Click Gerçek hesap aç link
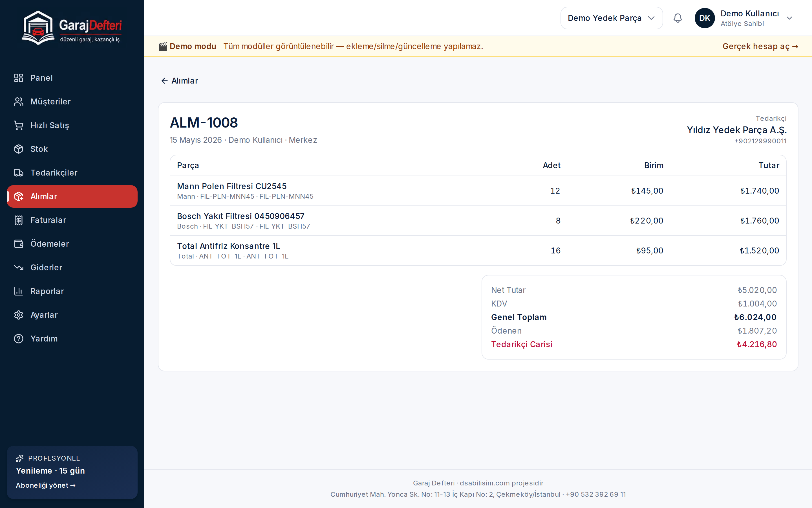Viewport: 812px width, 508px height. click(x=760, y=46)
